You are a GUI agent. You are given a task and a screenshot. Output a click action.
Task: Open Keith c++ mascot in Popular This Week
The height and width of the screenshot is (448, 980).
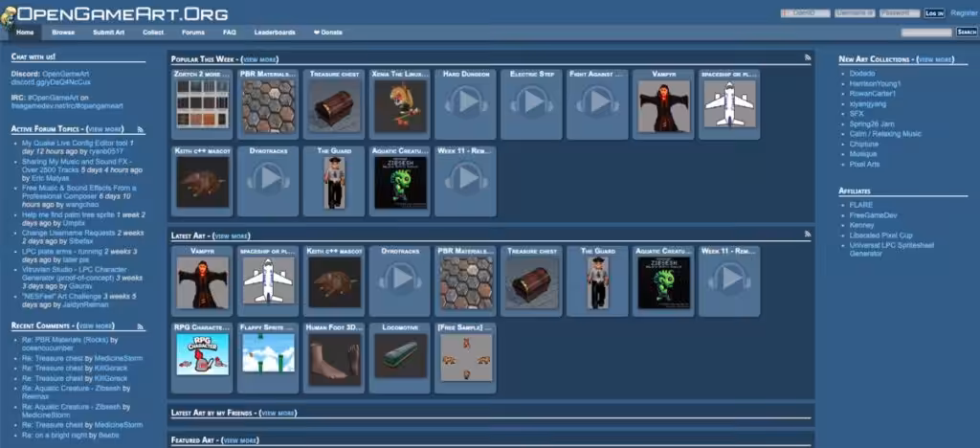203,182
